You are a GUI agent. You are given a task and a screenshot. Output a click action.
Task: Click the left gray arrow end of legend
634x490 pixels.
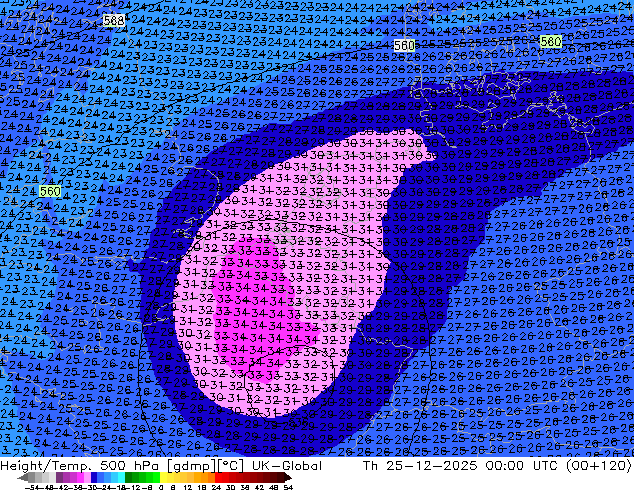point(22,478)
